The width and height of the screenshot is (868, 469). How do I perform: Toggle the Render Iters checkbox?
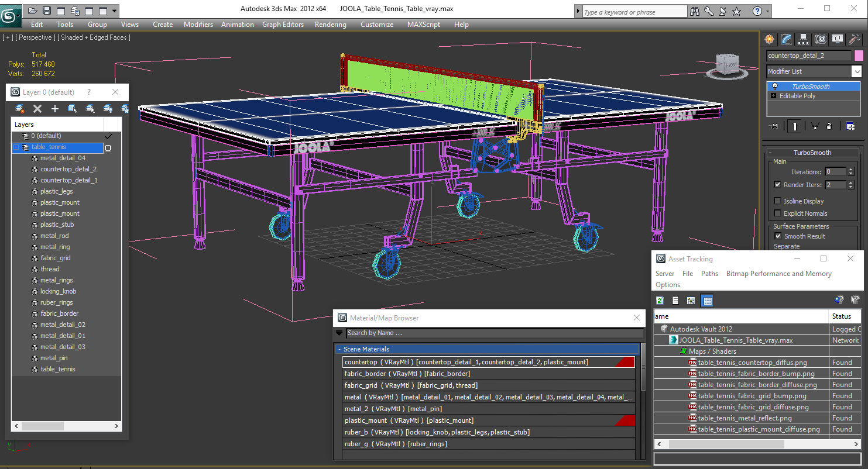point(777,185)
